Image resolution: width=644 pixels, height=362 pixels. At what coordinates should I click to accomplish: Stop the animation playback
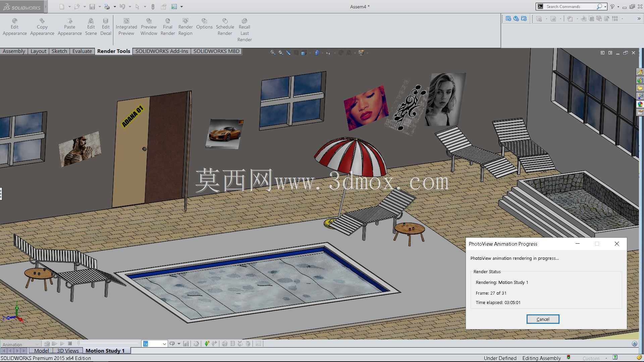click(x=70, y=344)
